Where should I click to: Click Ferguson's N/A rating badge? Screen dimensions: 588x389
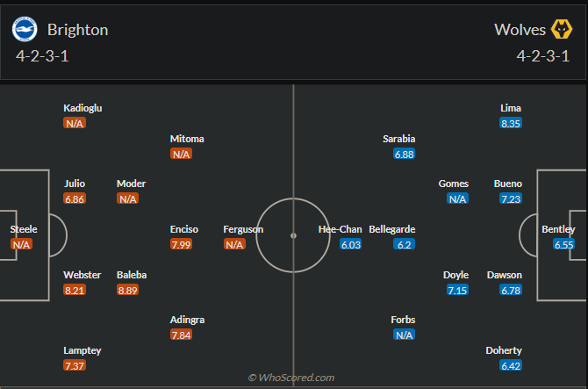234,244
